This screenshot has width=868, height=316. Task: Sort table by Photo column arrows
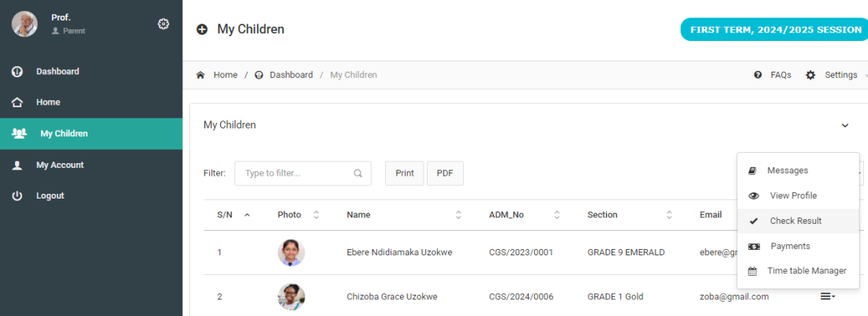point(316,215)
